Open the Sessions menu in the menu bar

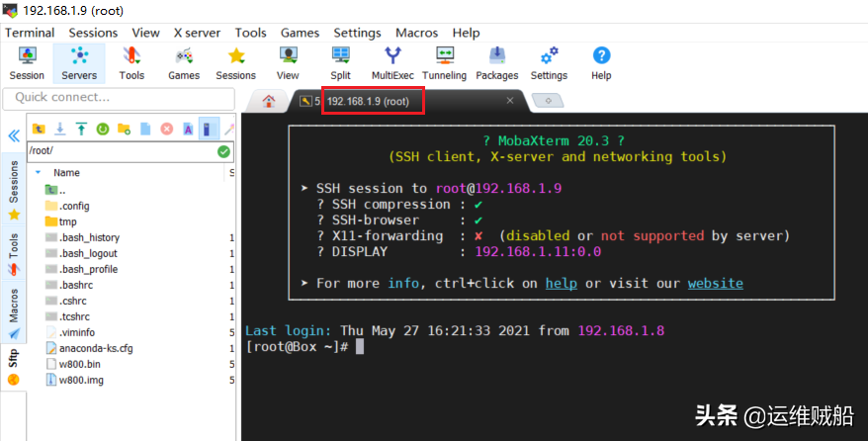tap(93, 33)
